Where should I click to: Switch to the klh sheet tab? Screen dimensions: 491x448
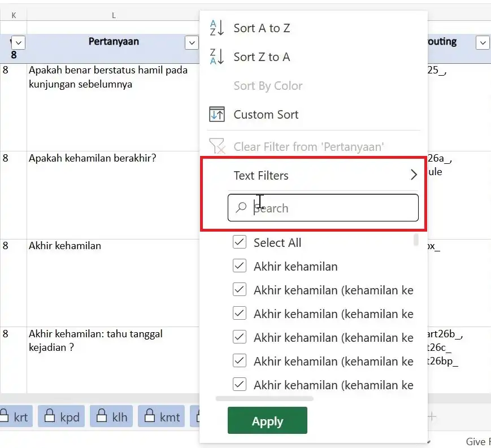112,417
